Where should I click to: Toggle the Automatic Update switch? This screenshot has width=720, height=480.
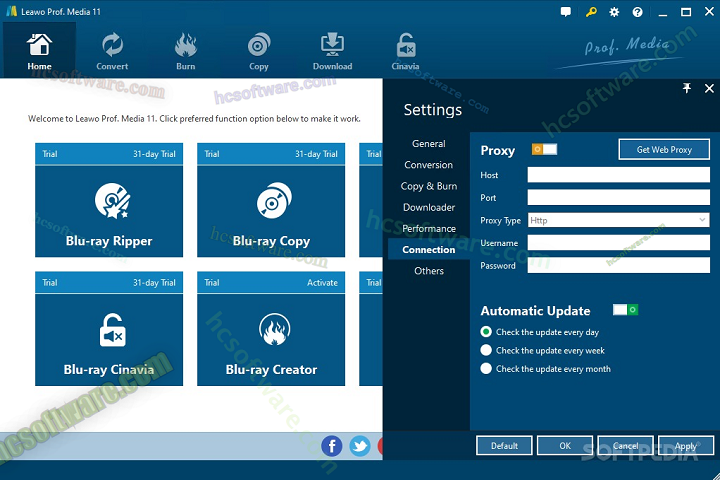(x=625, y=310)
